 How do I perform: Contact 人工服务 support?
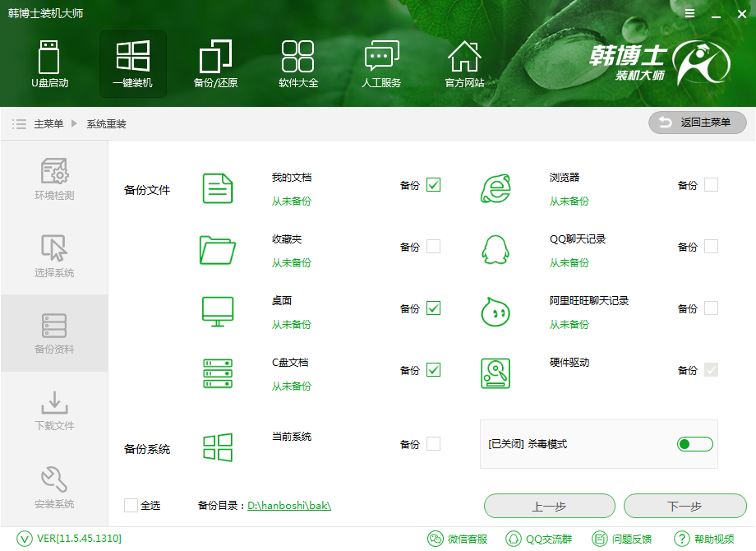(381, 64)
